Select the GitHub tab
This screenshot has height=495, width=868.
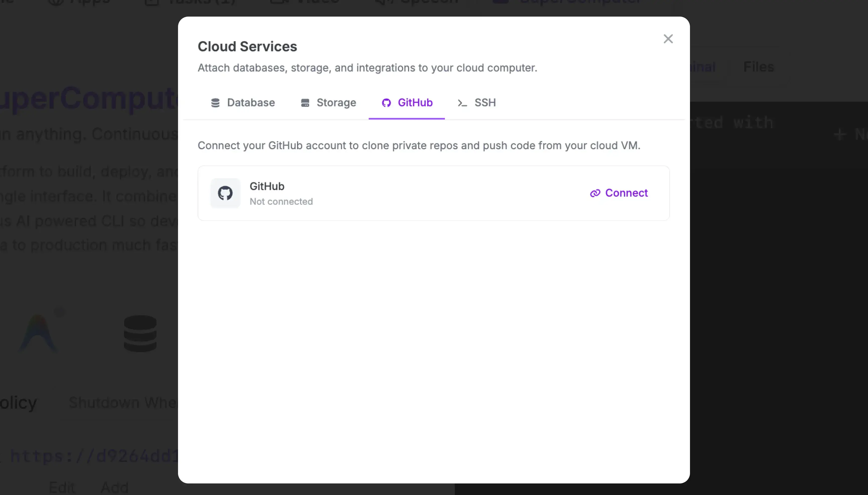[x=407, y=103]
